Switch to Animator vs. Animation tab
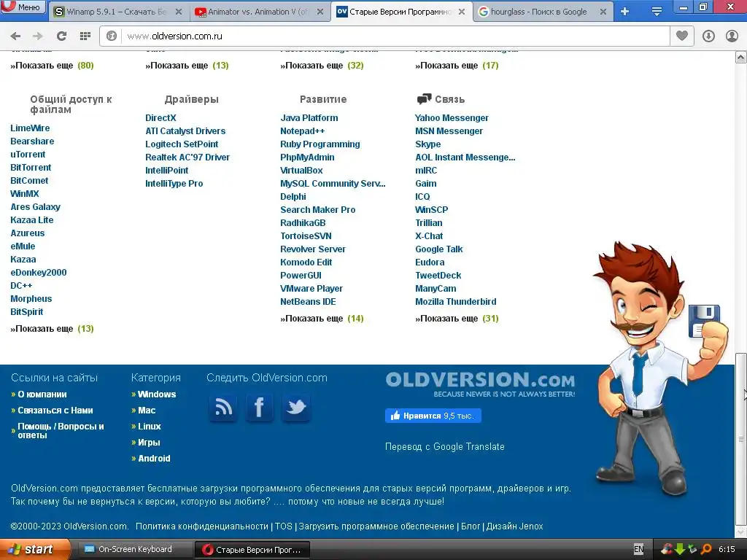The width and height of the screenshot is (747, 560). point(260,12)
